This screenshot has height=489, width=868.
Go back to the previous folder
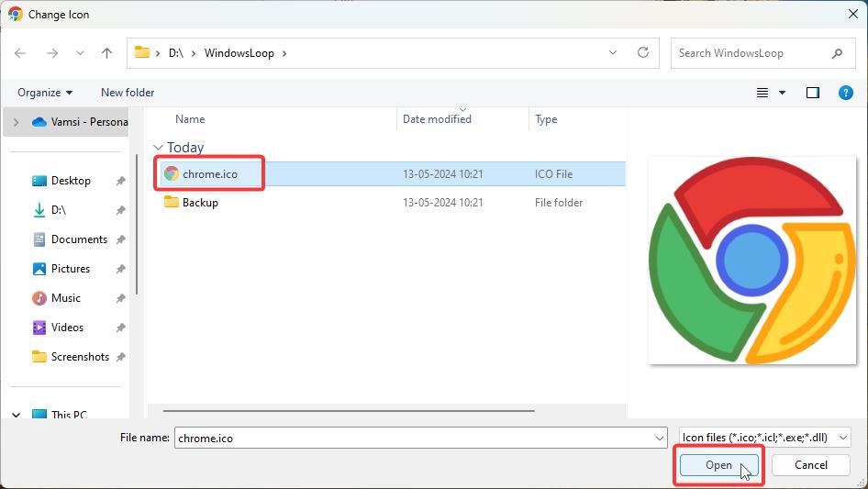[20, 53]
